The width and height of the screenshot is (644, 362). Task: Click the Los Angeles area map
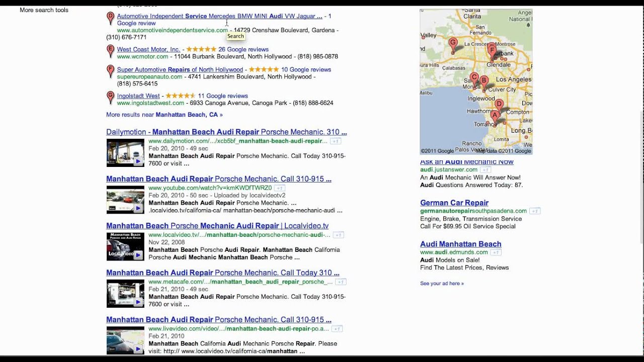coord(476,81)
